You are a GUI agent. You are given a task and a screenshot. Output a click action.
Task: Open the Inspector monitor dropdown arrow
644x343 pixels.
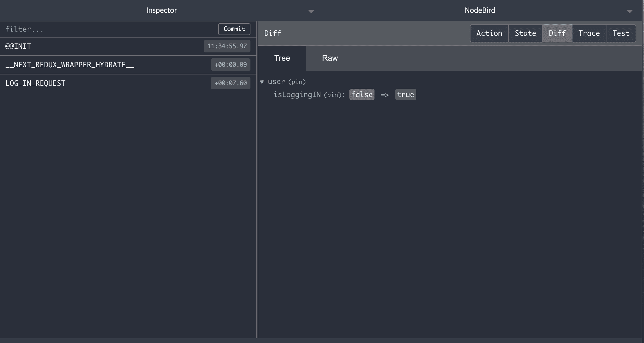311,11
